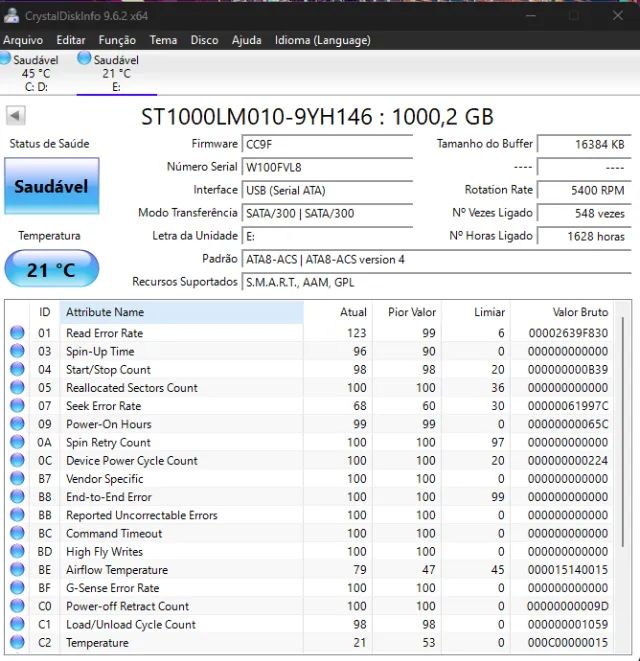Viewport: 640px width, 661px height.
Task: Select the Power-On Hours attribute name
Action: (x=108, y=424)
